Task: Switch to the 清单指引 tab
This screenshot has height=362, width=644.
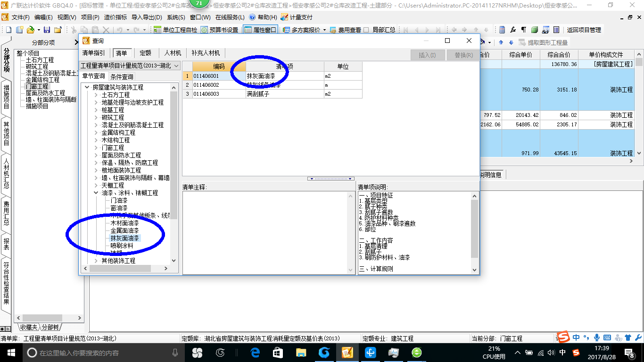Action: [93, 53]
